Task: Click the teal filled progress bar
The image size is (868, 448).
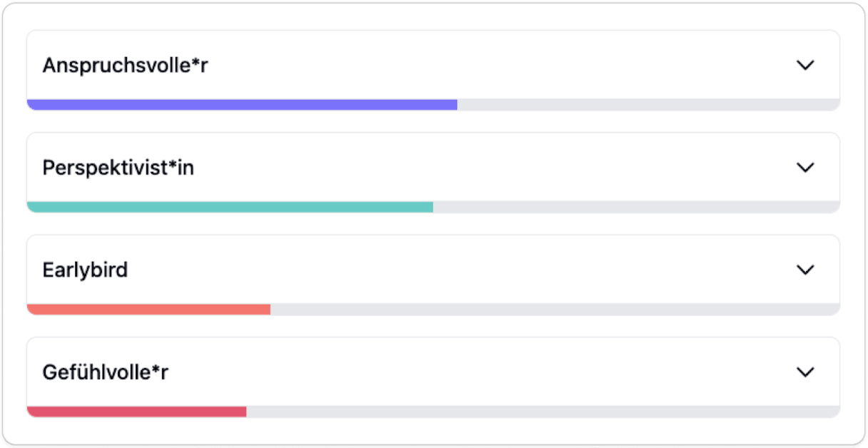Action: (x=230, y=207)
